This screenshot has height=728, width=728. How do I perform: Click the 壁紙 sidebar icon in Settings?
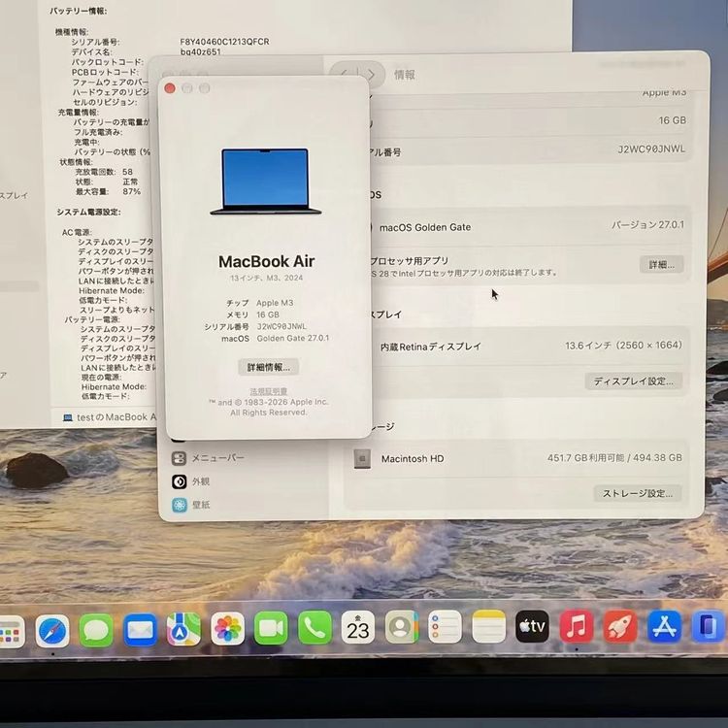click(180, 505)
